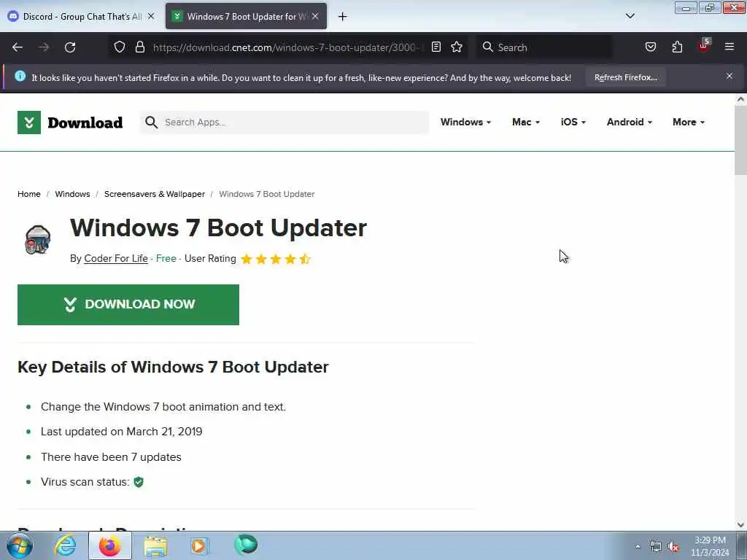Dismiss the Firefox notification bar
Screen dimensions: 747x560
click(x=729, y=76)
